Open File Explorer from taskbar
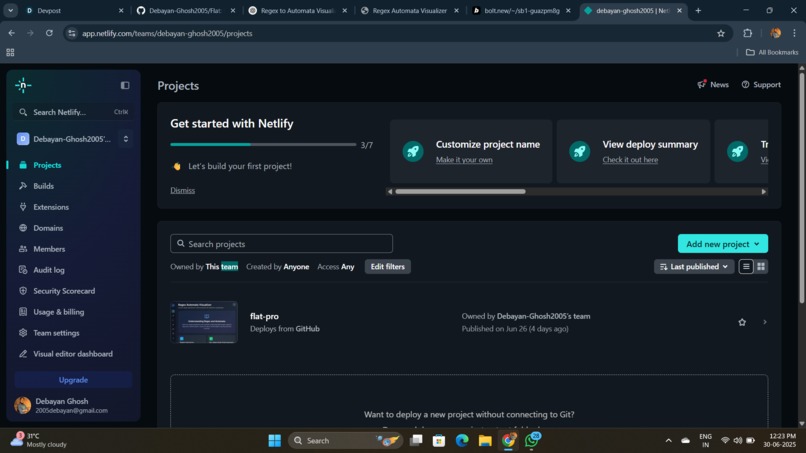806x453 pixels. 485,441
